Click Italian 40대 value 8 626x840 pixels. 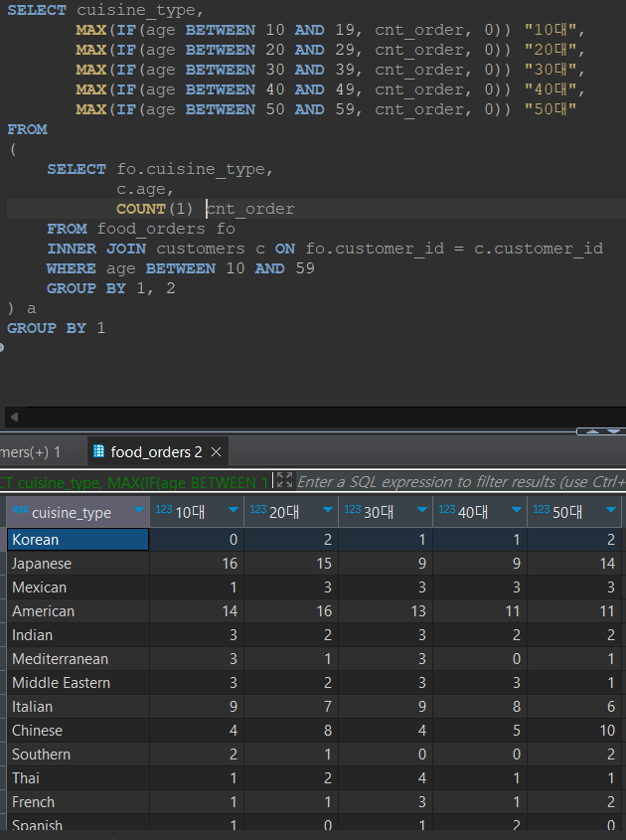point(479,707)
